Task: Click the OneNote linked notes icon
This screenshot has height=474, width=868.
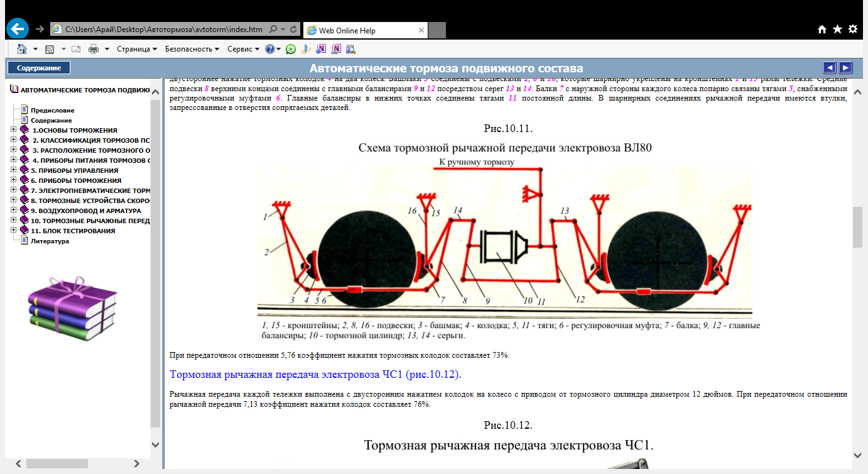Action: click(336, 49)
